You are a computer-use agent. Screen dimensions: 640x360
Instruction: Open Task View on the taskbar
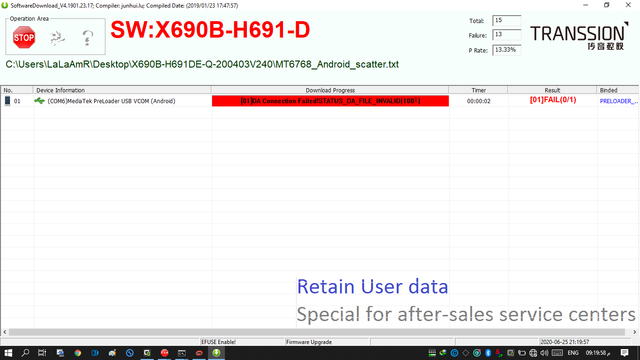click(x=42, y=353)
